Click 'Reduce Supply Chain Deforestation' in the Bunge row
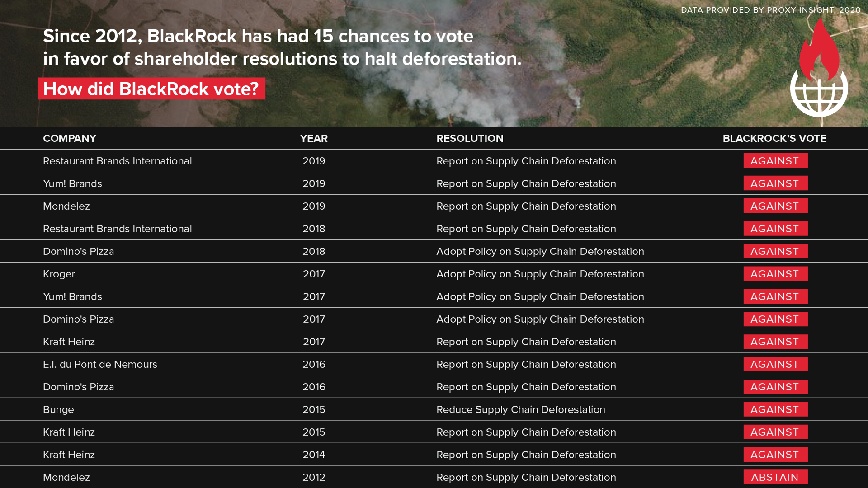 coord(521,410)
